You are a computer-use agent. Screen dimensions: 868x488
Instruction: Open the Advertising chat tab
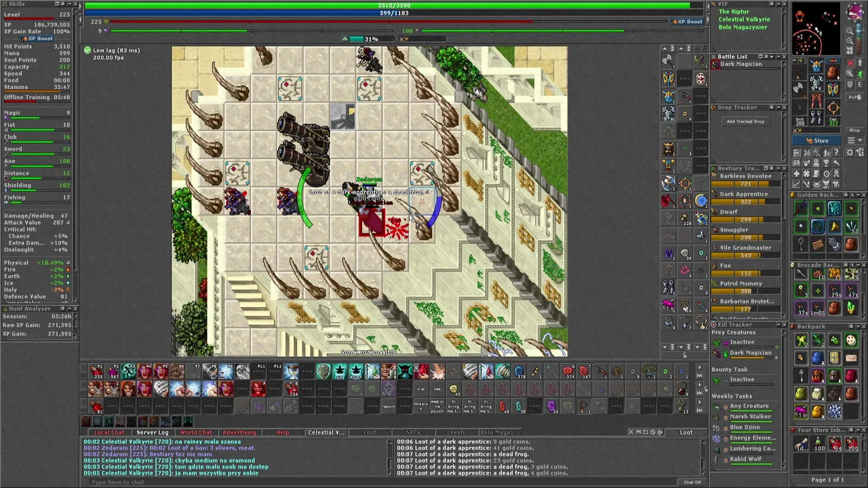click(239, 432)
